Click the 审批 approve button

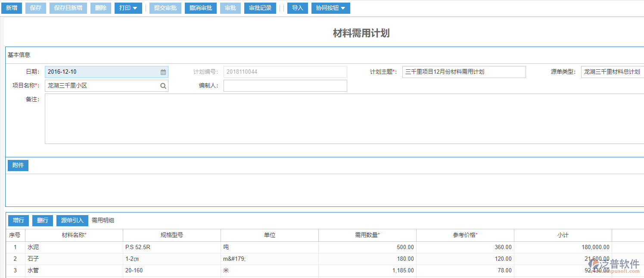click(230, 8)
